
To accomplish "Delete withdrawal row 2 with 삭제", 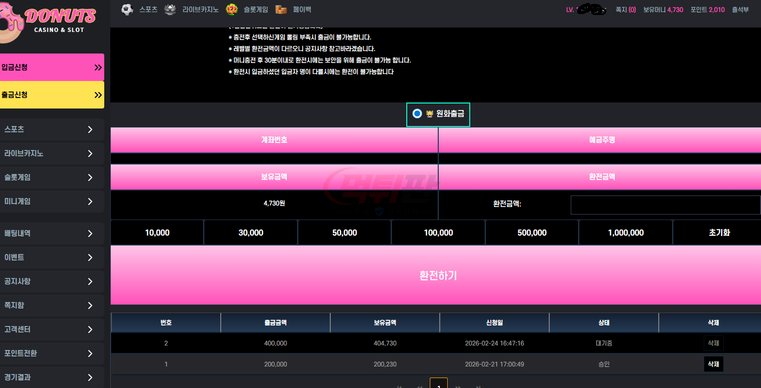I will click(x=713, y=343).
